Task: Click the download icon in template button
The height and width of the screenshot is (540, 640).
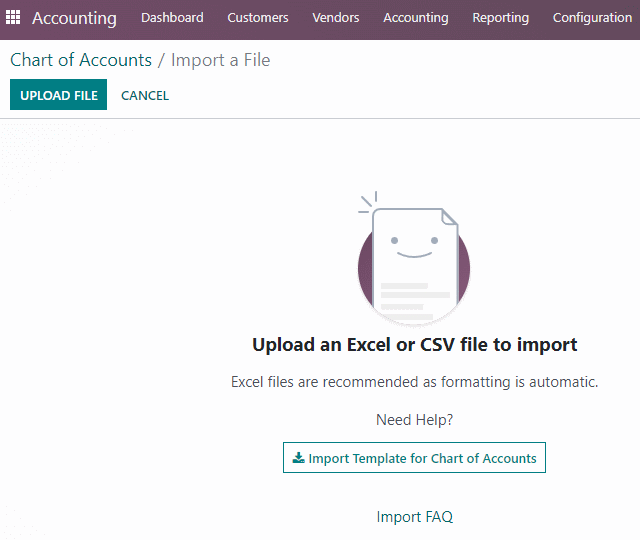Action: tap(298, 458)
